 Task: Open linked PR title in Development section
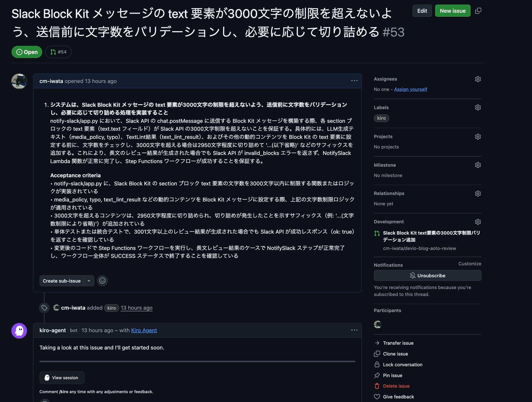point(432,236)
